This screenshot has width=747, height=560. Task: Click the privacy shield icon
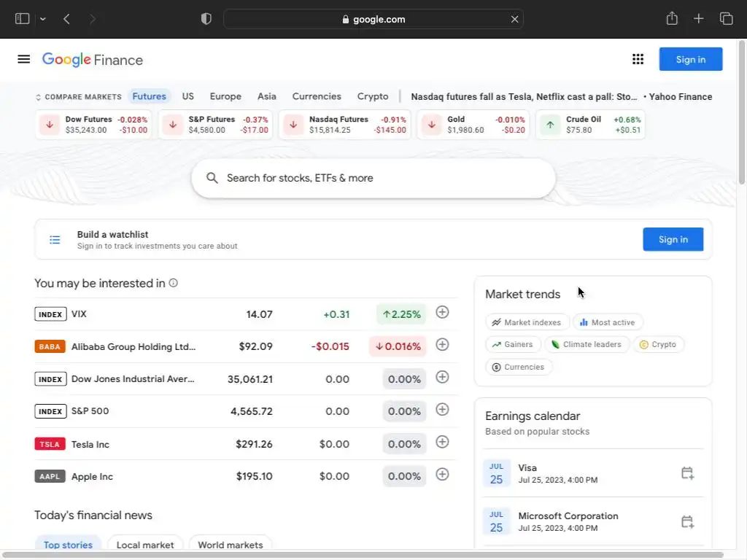coord(206,19)
